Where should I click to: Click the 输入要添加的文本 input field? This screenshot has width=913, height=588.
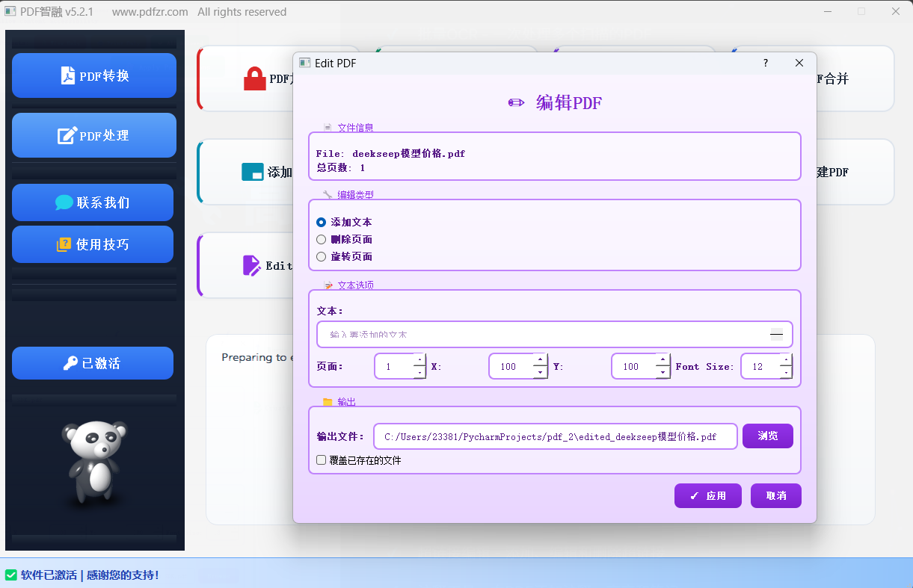point(523,334)
